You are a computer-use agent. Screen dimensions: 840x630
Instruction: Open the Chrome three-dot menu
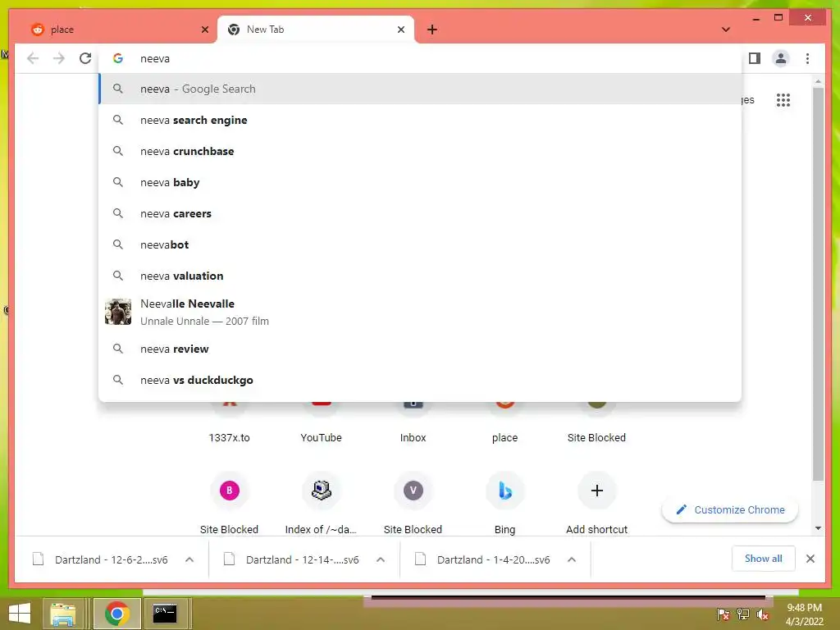pyautogui.click(x=807, y=58)
